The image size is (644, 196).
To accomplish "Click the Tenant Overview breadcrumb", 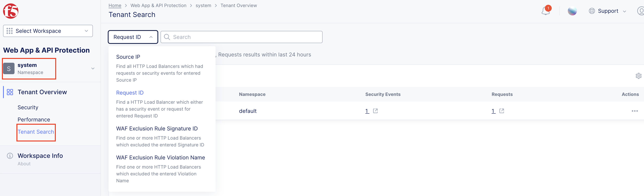I will pyautogui.click(x=238, y=6).
